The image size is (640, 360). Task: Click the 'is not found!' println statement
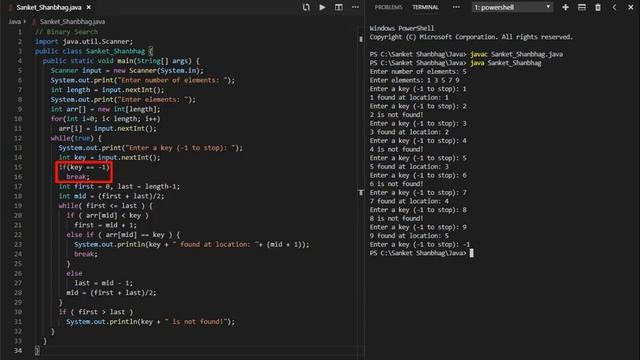[151, 322]
